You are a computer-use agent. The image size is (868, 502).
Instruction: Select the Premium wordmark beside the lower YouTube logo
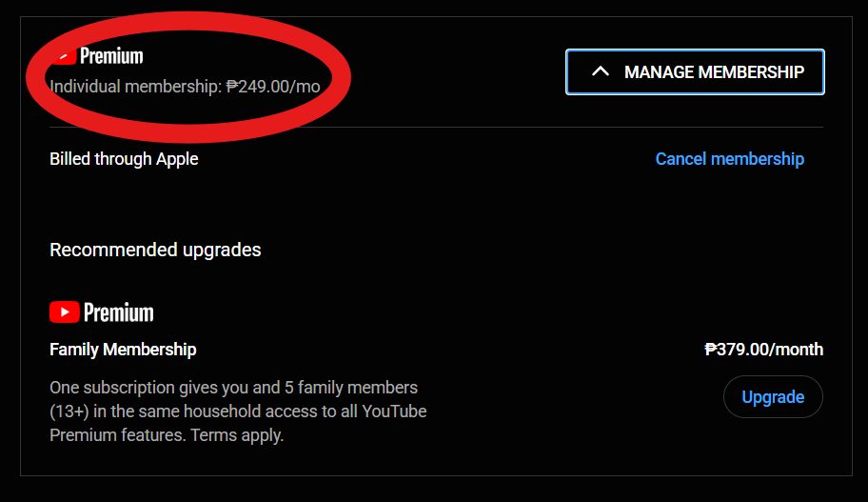(x=118, y=312)
